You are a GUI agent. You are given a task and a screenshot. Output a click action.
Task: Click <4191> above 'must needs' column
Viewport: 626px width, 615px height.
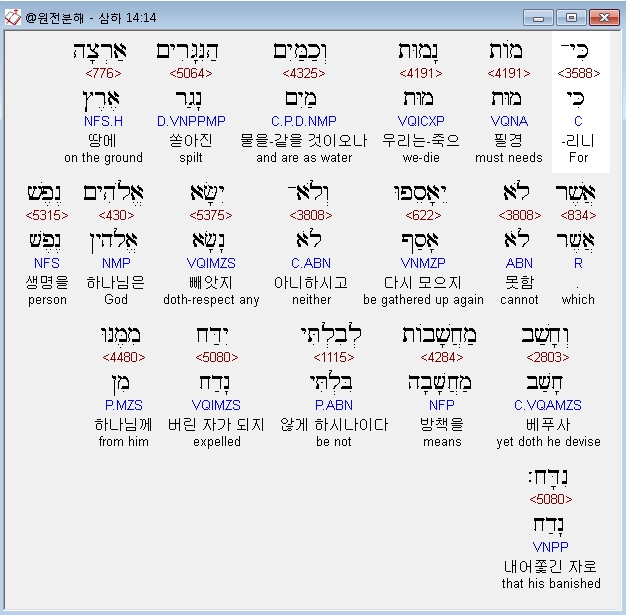tap(509, 73)
